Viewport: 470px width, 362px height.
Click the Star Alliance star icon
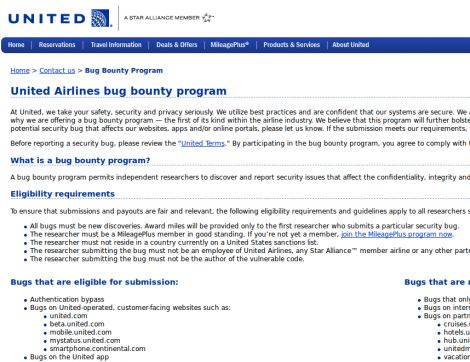[x=207, y=17]
